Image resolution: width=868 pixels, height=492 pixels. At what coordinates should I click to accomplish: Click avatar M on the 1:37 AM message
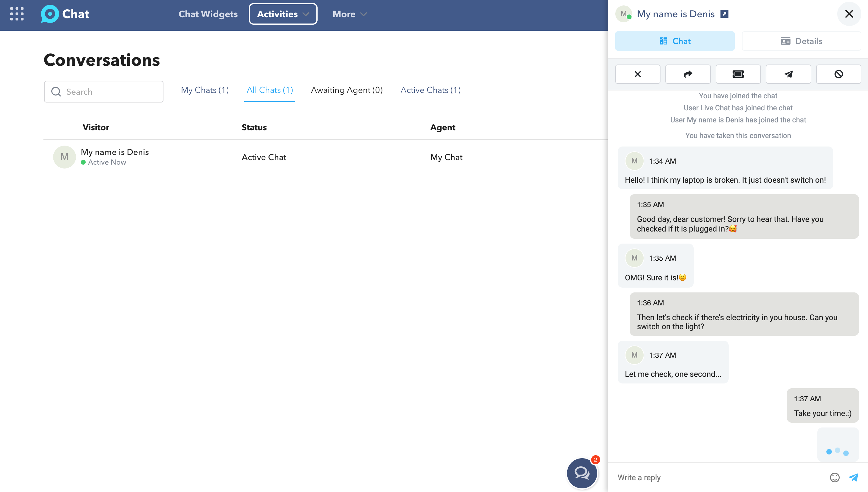coord(634,355)
